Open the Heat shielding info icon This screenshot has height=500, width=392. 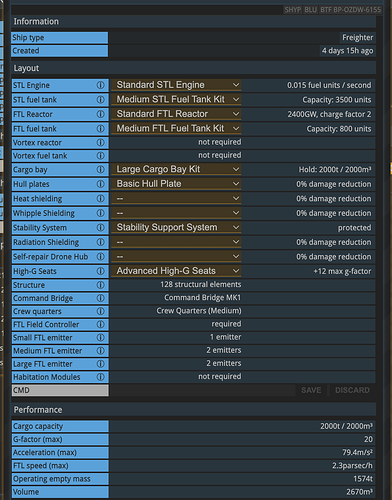click(x=100, y=199)
